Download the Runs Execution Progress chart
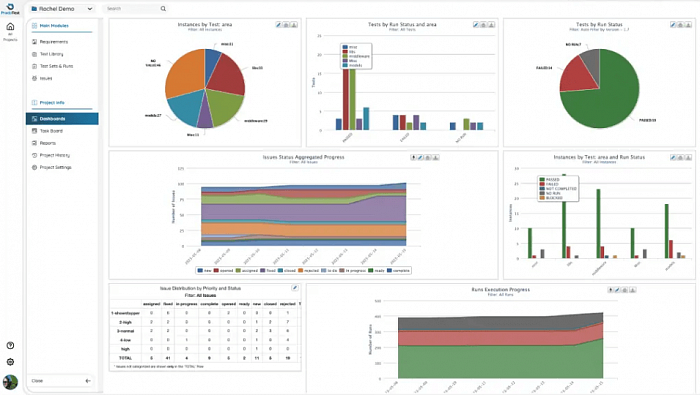The height and width of the screenshot is (395, 700). (x=632, y=290)
